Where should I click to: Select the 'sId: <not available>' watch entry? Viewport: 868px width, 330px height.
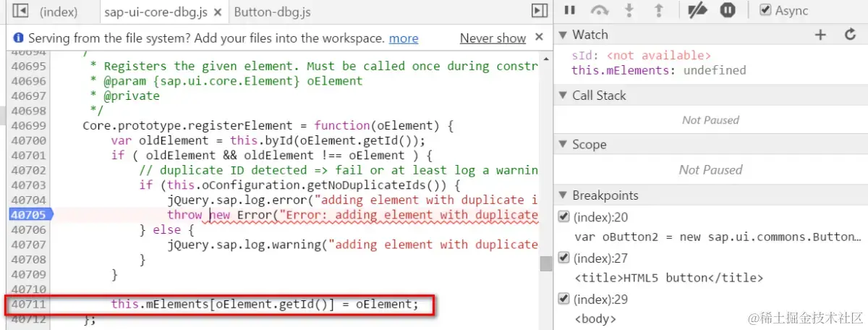click(x=641, y=55)
